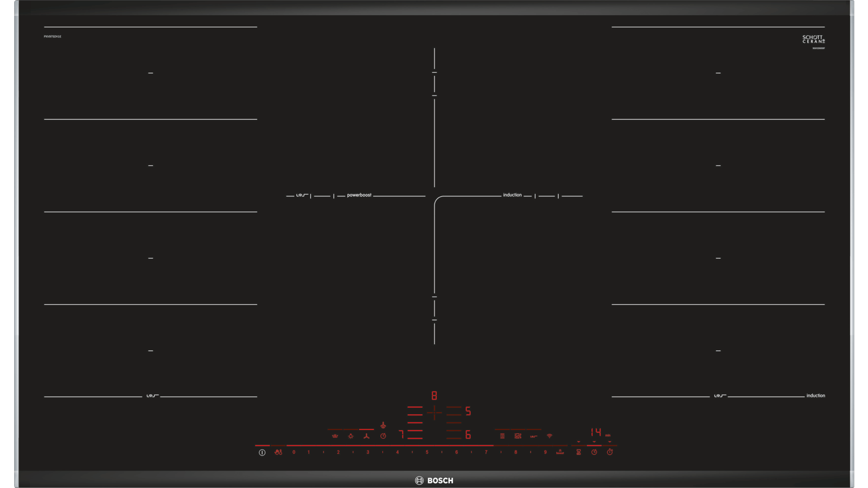Viewport: 868px width, 488px height.
Task: Tap the move mode symbol
Action: (518, 436)
